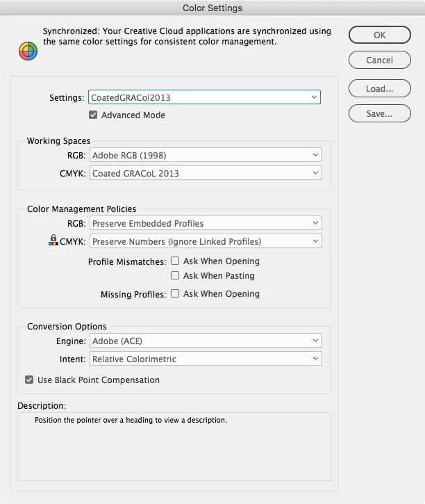Uncheck the Advanced Mode checkbox
425x504 pixels.
(93, 115)
